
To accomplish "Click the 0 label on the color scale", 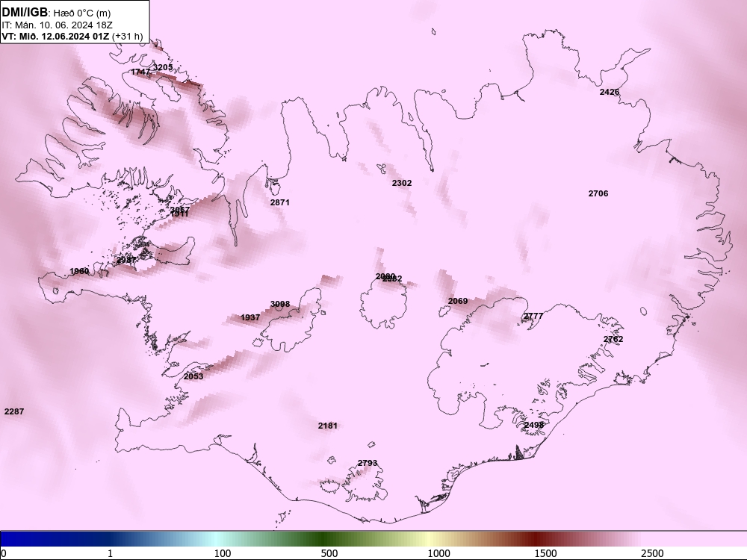I will (x=4, y=553).
